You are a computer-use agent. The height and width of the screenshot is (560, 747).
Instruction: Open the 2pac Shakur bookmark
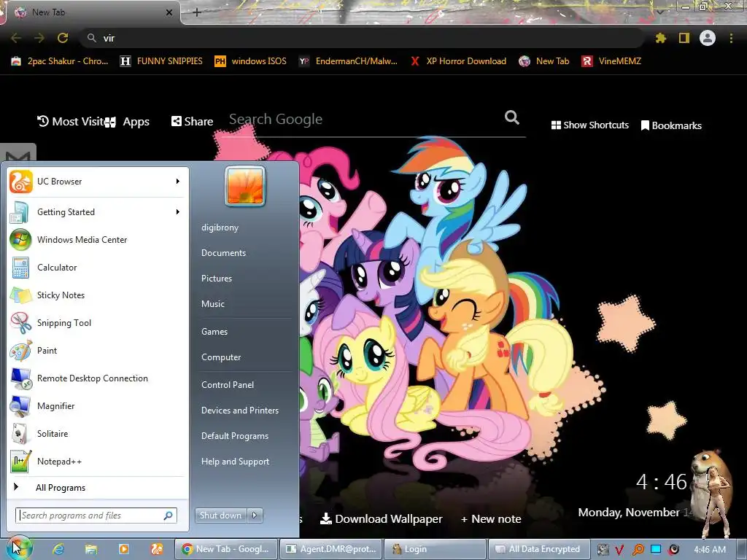click(x=60, y=61)
